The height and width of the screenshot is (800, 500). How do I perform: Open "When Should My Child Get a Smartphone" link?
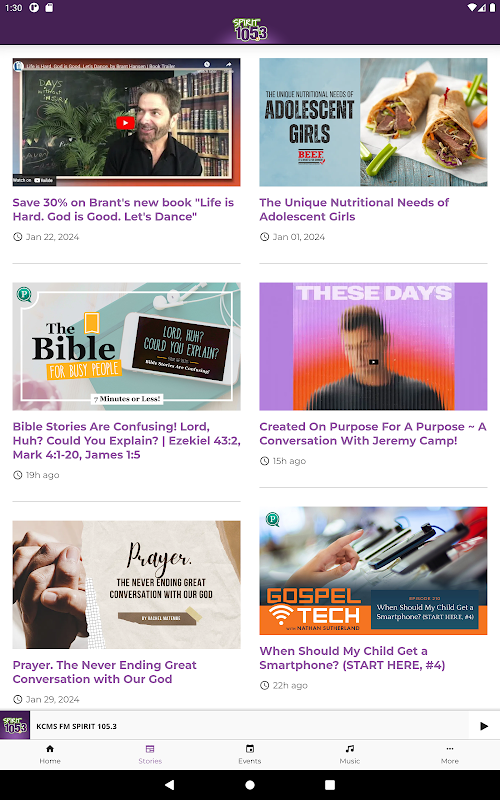[x=352, y=658]
